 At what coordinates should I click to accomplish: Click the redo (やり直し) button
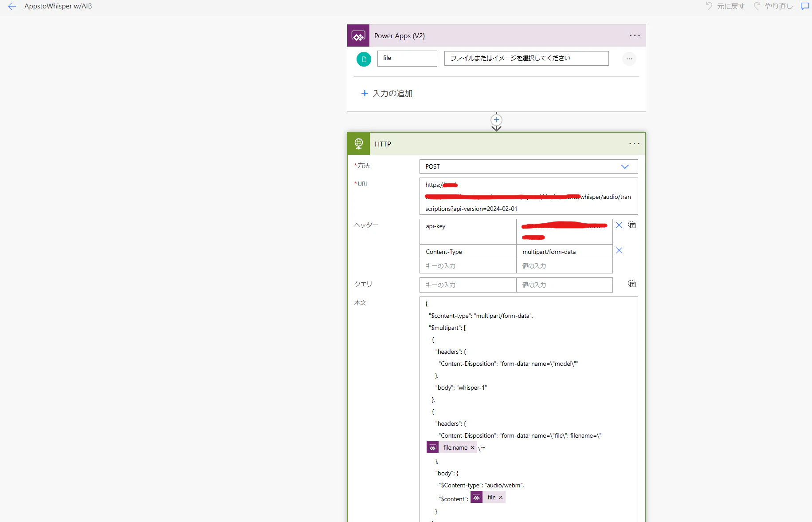[x=773, y=6]
